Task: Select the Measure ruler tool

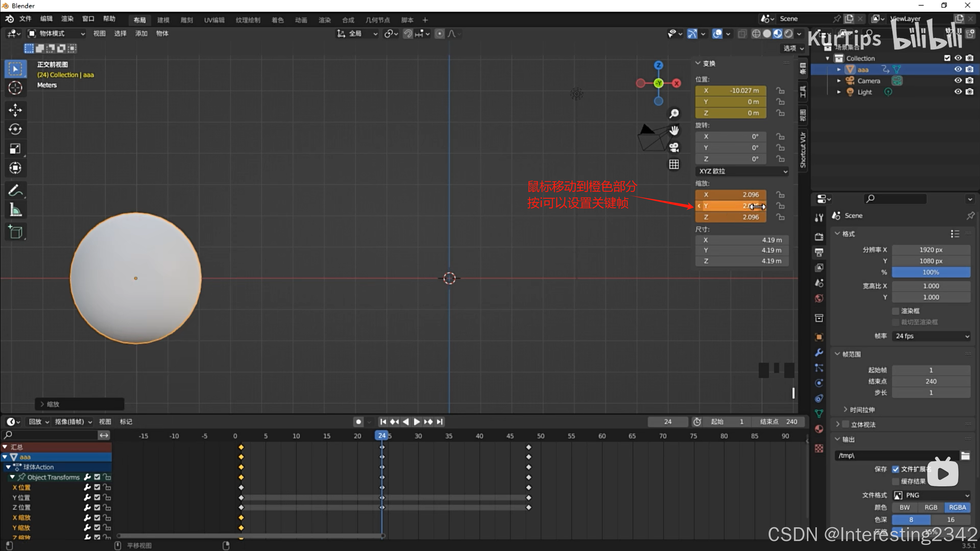Action: coord(15,210)
